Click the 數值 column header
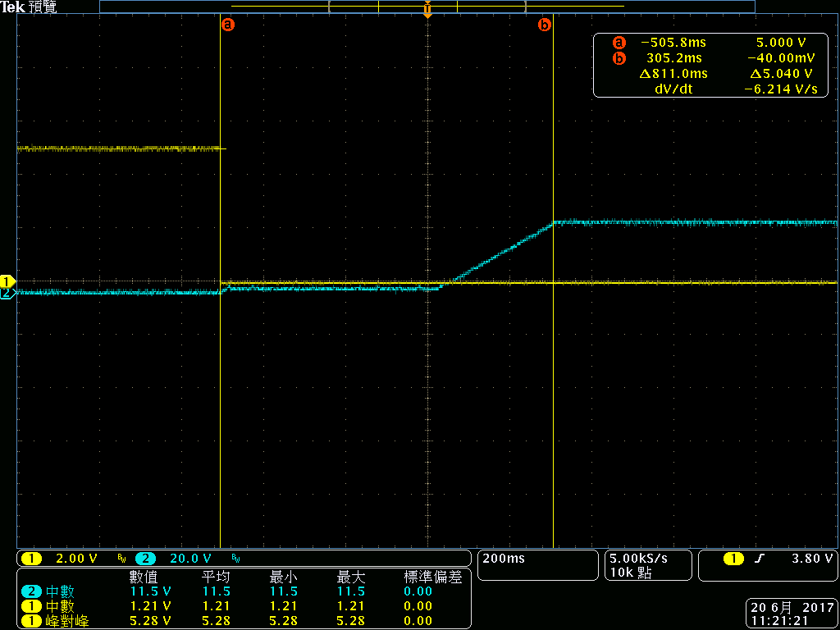The height and width of the screenshot is (630, 840). point(144,577)
